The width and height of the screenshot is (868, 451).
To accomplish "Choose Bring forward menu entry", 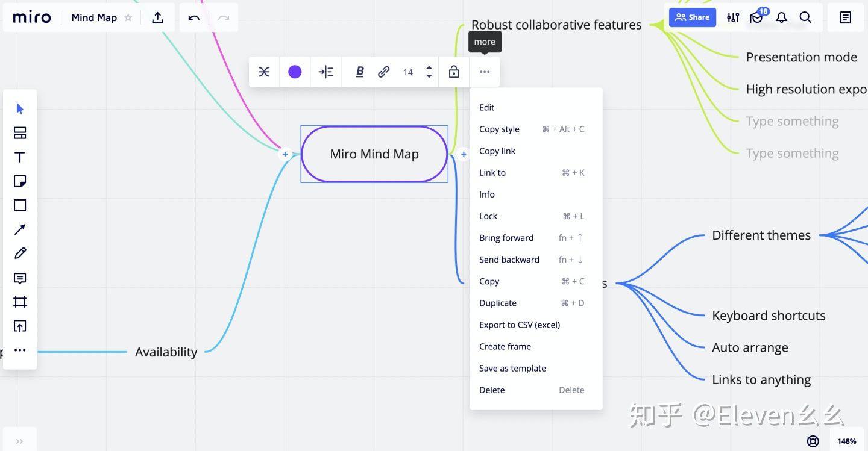I will coord(536,238).
